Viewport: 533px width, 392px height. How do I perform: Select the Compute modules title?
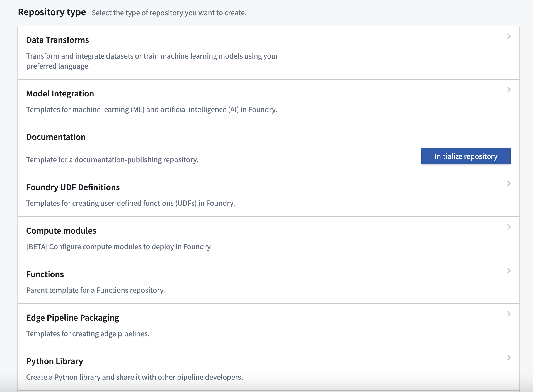point(61,231)
